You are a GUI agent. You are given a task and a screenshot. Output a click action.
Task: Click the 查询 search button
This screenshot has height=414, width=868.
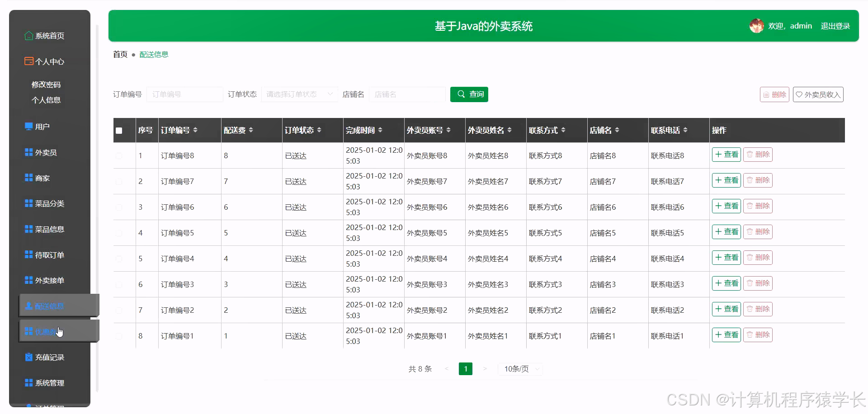[469, 94]
